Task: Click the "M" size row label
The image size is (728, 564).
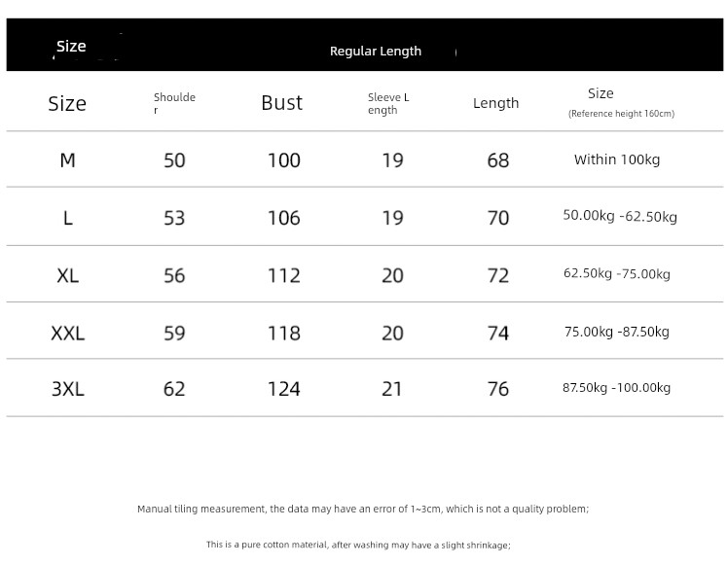Action: [67, 160]
